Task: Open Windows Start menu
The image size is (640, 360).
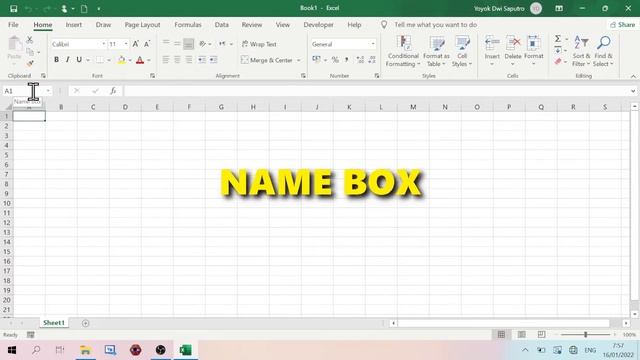Action: (x=12, y=350)
